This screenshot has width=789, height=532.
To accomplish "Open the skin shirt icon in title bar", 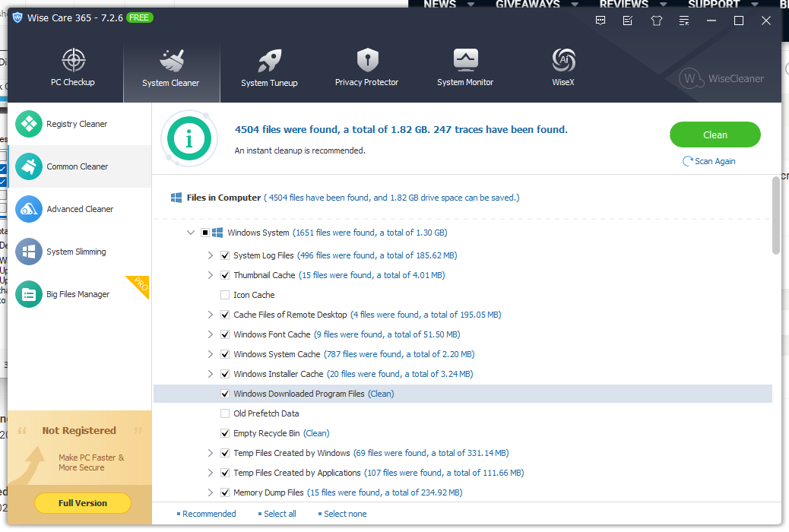I will (657, 21).
